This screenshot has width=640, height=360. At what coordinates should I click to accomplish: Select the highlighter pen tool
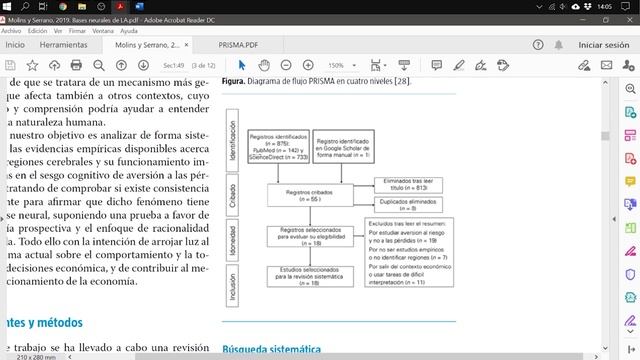pyautogui.click(x=459, y=65)
